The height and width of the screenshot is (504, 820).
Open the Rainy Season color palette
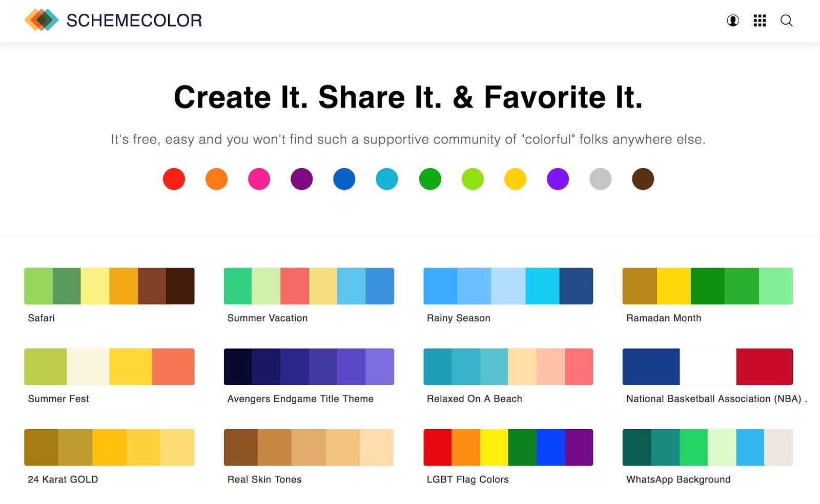click(508, 286)
